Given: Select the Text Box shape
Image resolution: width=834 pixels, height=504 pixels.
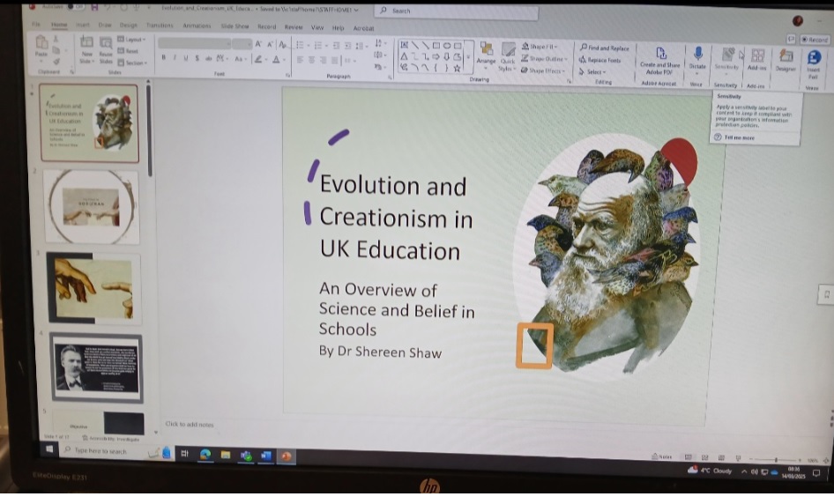Looking at the screenshot, I should pyautogui.click(x=405, y=45).
